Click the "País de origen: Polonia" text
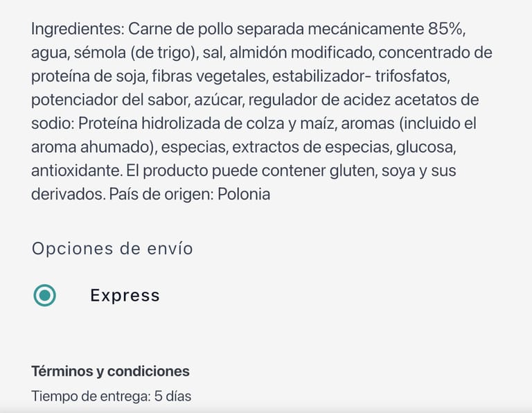This screenshot has width=532, height=413. point(189,194)
